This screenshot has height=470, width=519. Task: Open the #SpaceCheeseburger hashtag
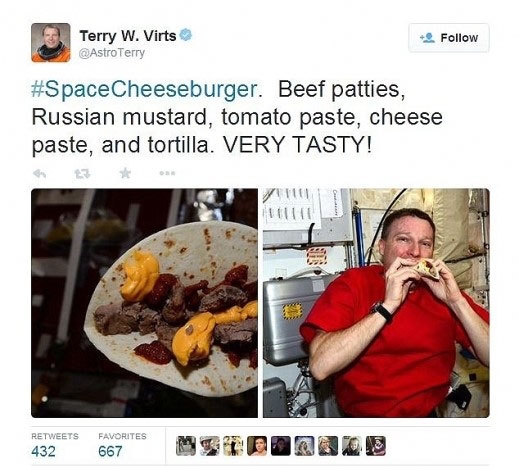click(144, 89)
